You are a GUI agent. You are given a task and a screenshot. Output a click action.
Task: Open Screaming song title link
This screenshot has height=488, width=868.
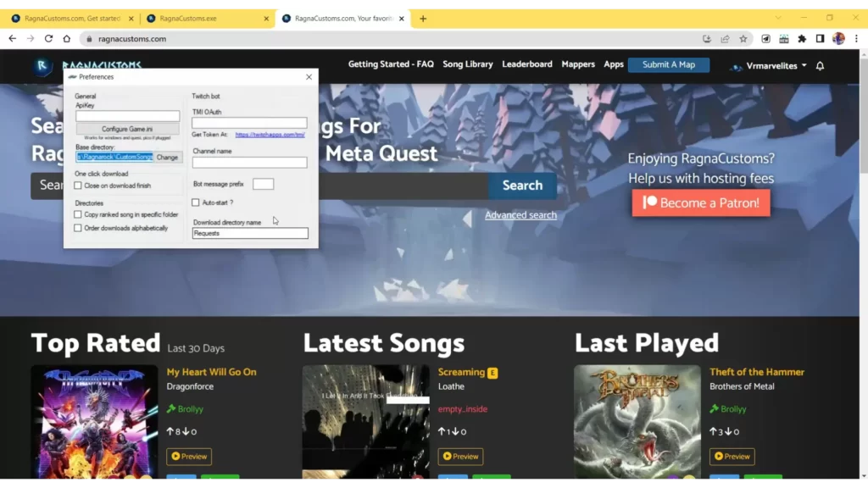[x=461, y=372]
